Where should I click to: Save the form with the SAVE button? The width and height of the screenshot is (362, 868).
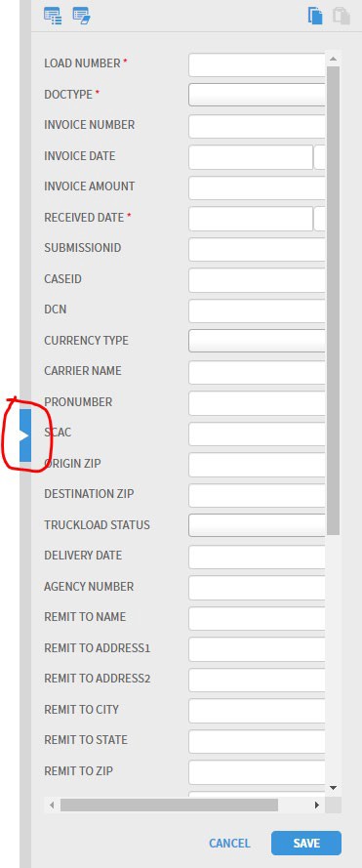(306, 843)
